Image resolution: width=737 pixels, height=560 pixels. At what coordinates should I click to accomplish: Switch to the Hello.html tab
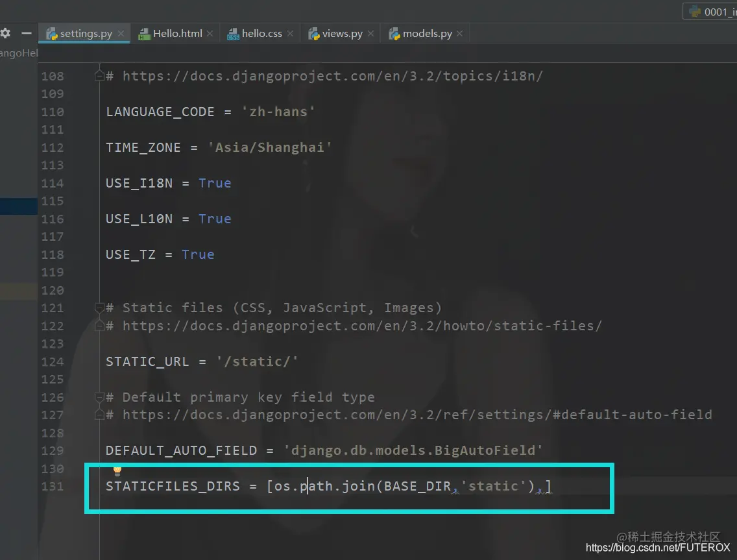click(x=177, y=33)
